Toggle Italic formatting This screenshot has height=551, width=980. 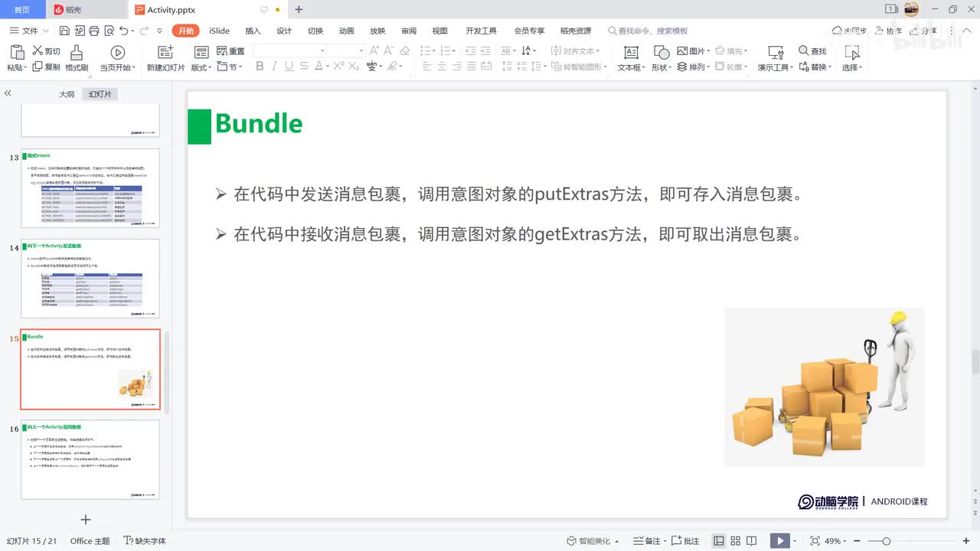coord(274,67)
